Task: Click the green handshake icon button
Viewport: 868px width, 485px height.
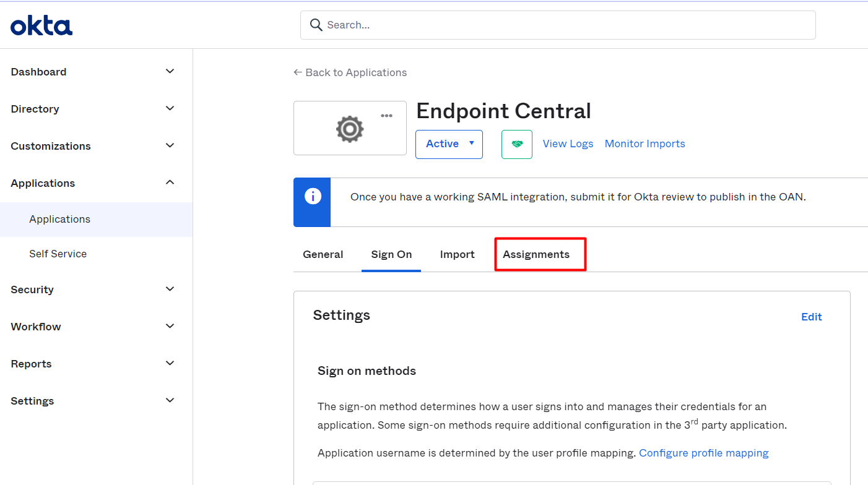Action: coord(516,144)
